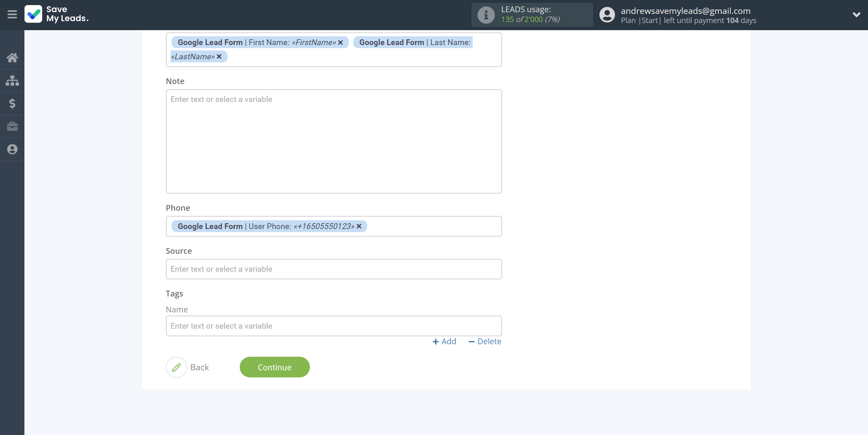Add another tag with + Add
The height and width of the screenshot is (435, 868).
[x=444, y=341]
